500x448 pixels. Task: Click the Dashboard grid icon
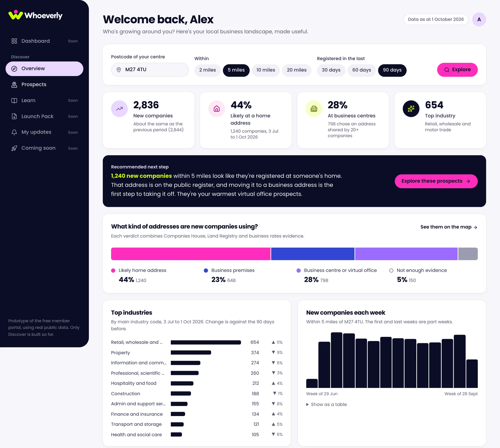pos(14,41)
